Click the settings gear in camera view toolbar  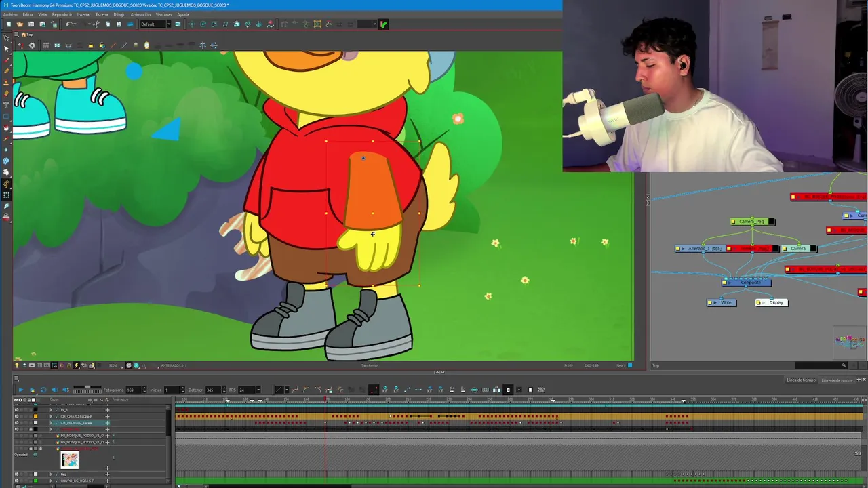point(32,45)
